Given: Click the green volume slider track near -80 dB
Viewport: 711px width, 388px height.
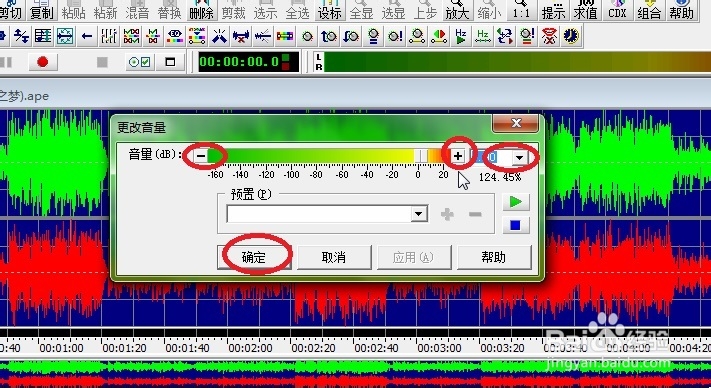Looking at the screenshot, I should point(316,156).
